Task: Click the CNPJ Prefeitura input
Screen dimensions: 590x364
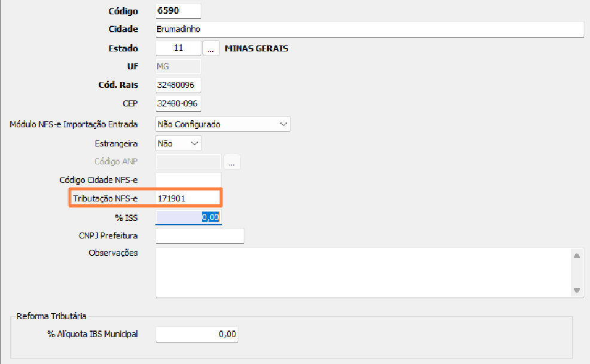Action: pos(200,236)
